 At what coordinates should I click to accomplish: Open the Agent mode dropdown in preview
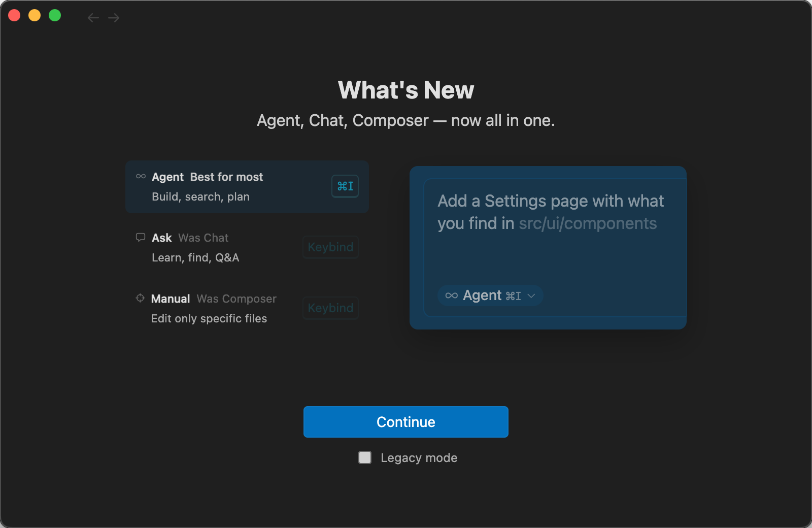490,295
